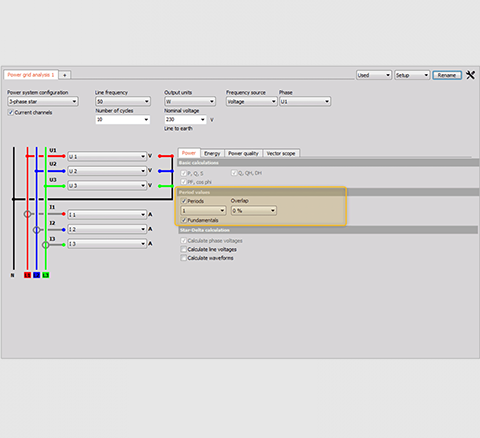Click the I3 current clamp circle
Viewport: 480px width, 438px height.
coord(46,245)
